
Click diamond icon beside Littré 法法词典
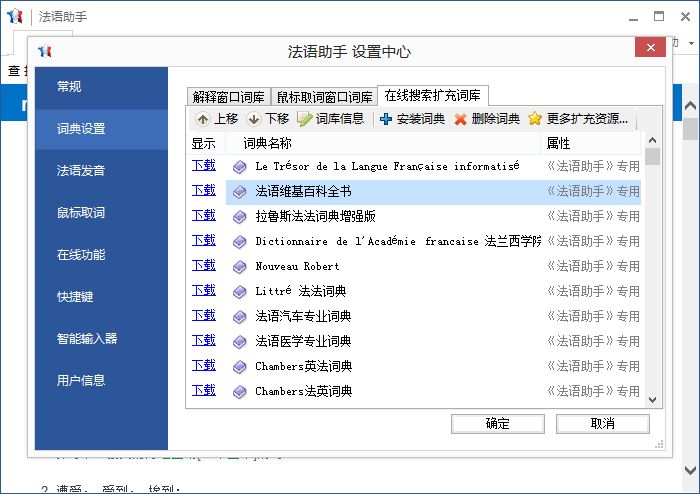point(240,292)
